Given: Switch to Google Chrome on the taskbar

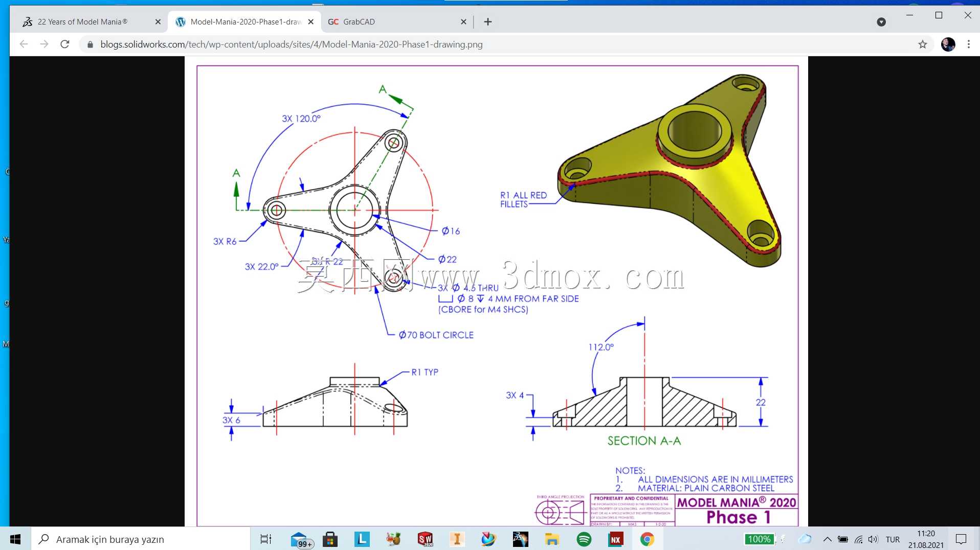Looking at the screenshot, I should click(x=647, y=539).
